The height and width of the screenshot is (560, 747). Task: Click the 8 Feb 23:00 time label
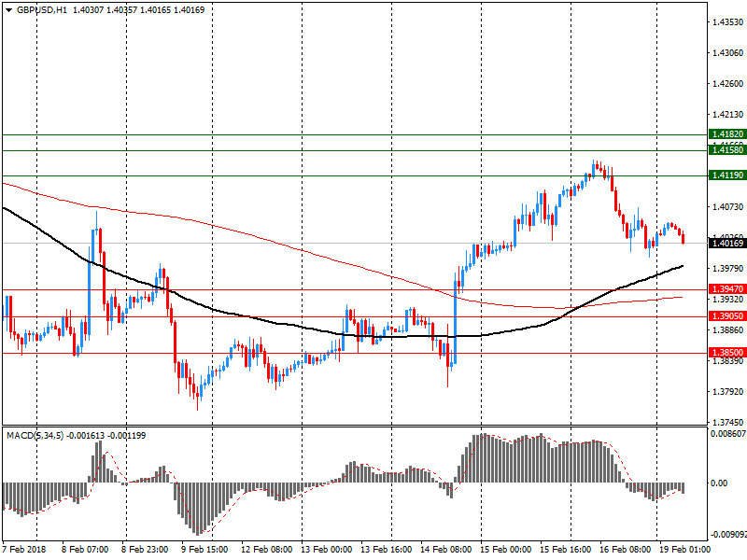145,550
